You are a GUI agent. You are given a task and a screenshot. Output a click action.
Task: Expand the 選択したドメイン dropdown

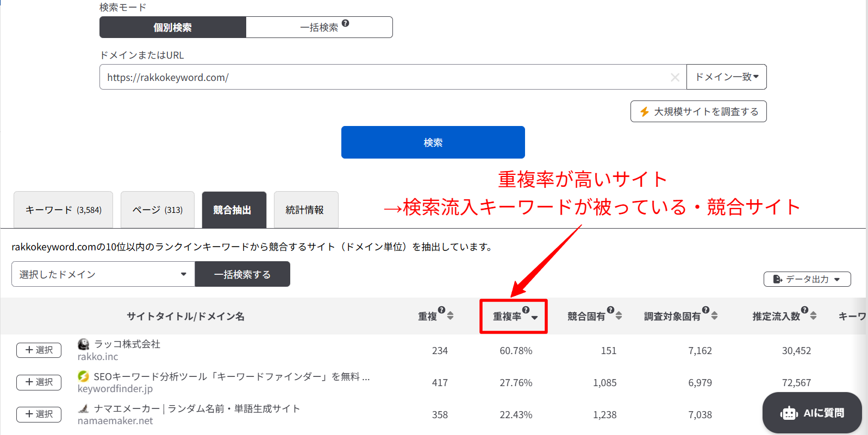click(x=103, y=274)
